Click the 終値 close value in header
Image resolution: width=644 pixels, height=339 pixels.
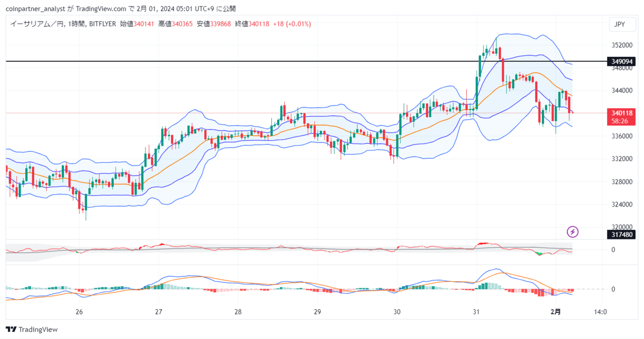pyautogui.click(x=260, y=24)
